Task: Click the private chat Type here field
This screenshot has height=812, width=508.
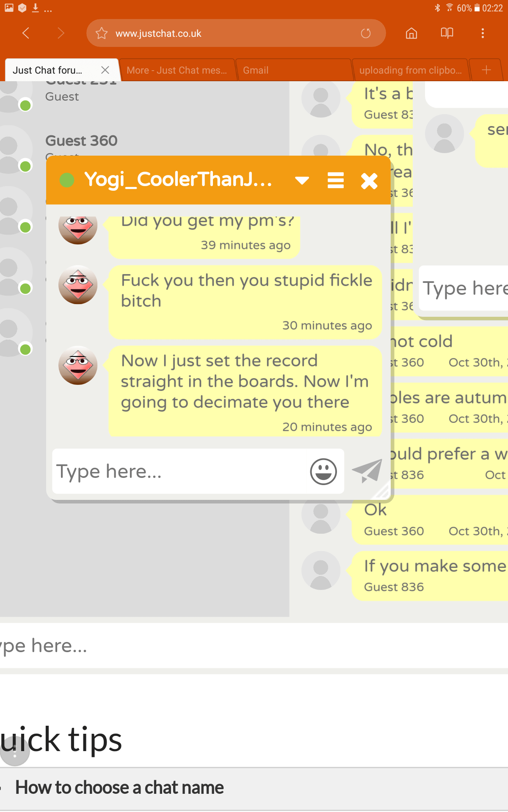Action: pyautogui.click(x=180, y=471)
